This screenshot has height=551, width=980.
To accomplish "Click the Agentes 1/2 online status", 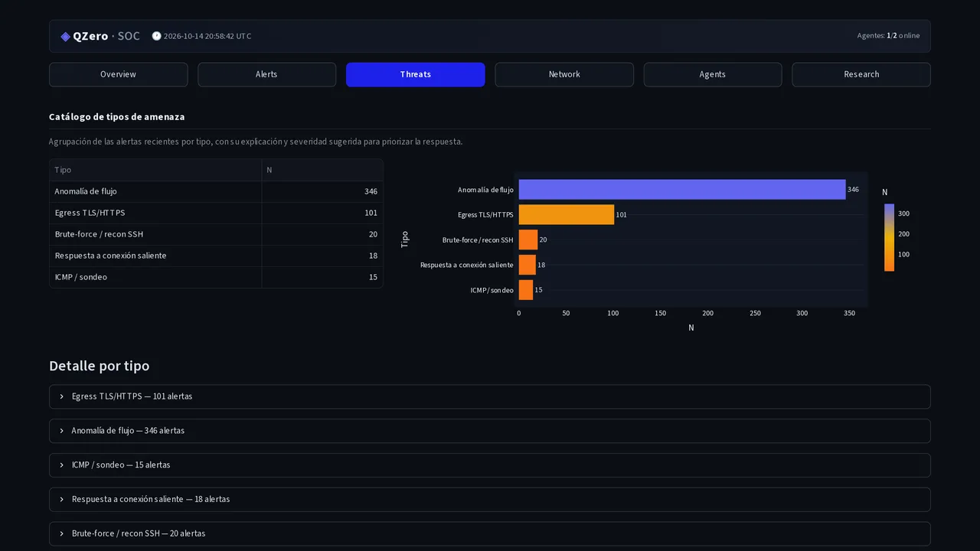I will [x=888, y=36].
